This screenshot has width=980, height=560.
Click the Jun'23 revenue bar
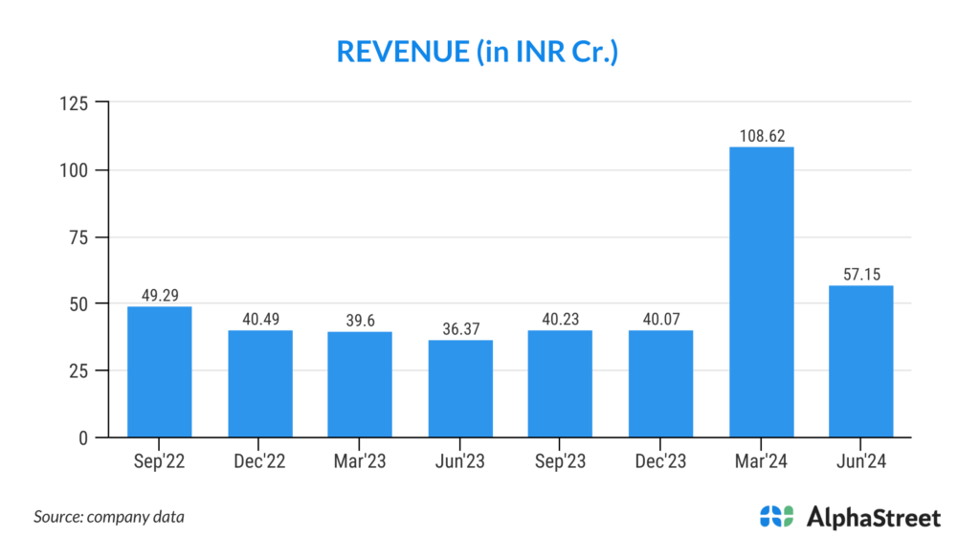point(460,389)
